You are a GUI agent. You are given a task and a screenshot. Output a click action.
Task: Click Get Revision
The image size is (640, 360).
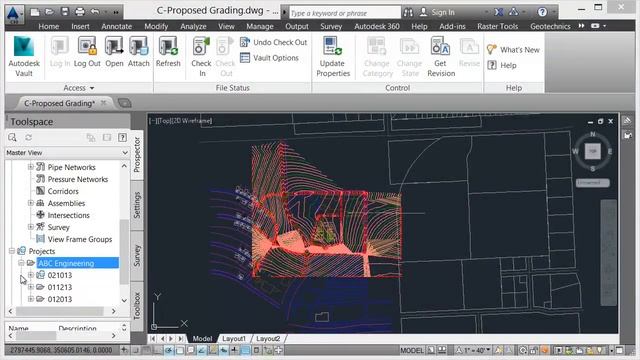(x=441, y=56)
